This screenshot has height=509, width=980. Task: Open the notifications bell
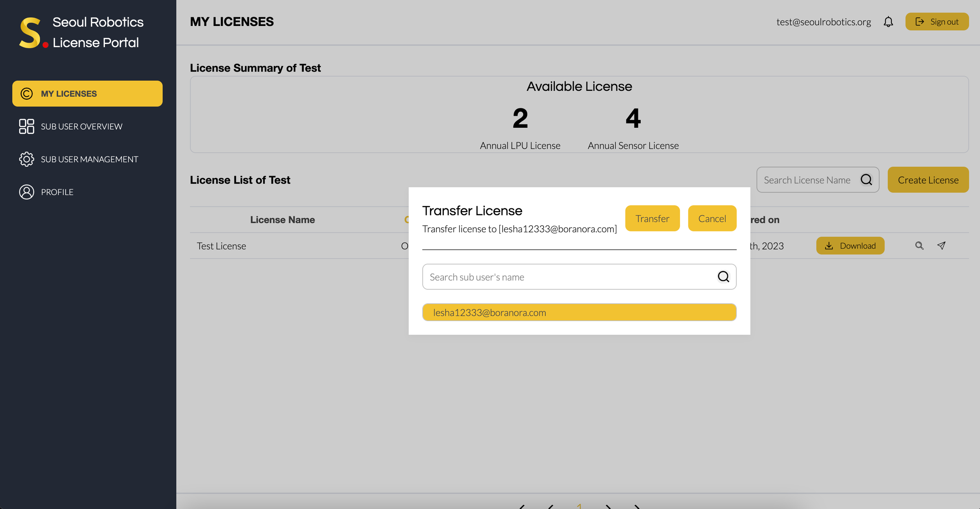[888, 22]
